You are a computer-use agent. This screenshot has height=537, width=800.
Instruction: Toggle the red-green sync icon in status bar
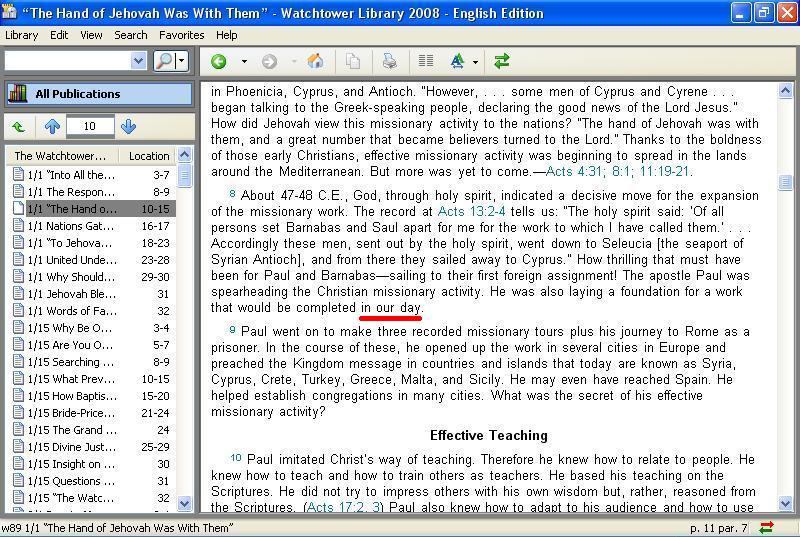click(x=767, y=527)
